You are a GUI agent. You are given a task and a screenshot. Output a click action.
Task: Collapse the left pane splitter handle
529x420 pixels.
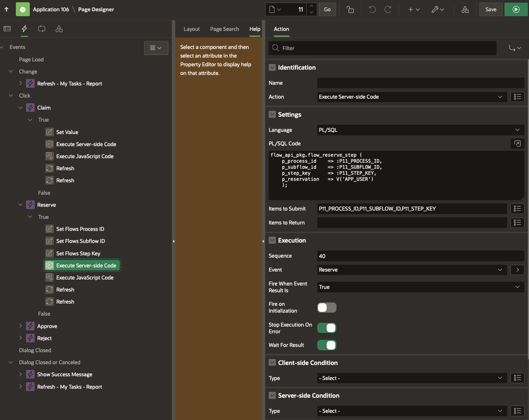pos(173,241)
